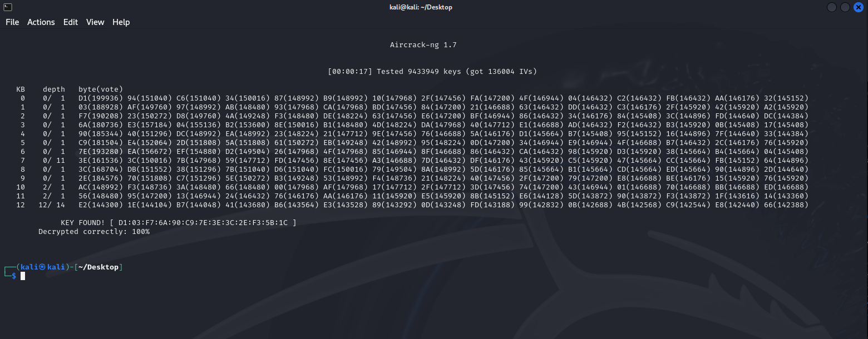Open the File menu
Viewport: 868px width, 339px height.
[12, 22]
